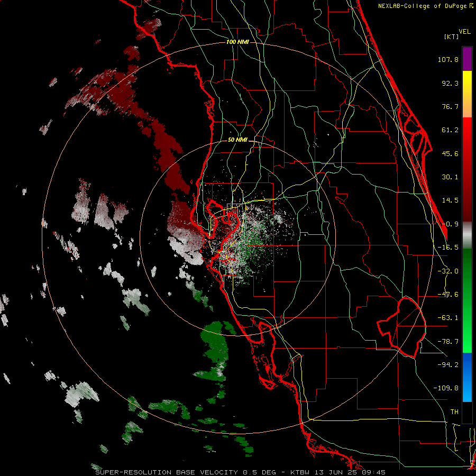Image resolution: width=476 pixels, height=476 pixels.
Task: Click the -109.8 scale value
Action: click(x=446, y=388)
